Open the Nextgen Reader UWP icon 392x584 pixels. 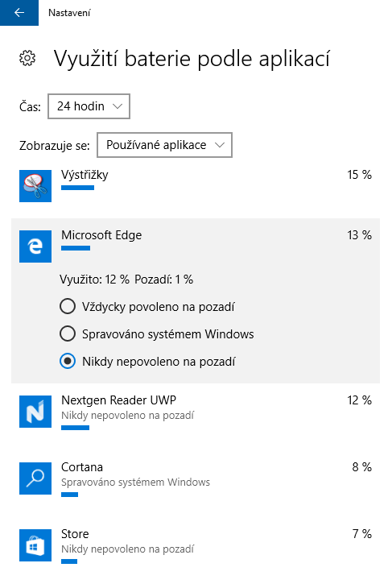coord(35,411)
